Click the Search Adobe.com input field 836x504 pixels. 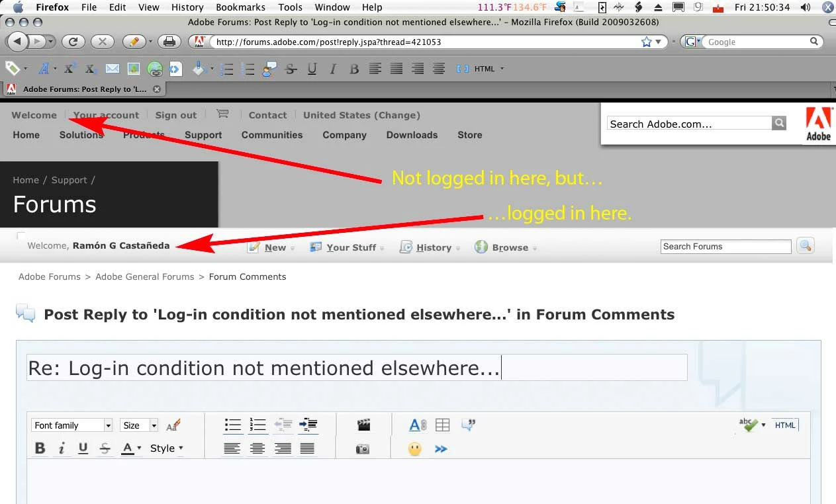(x=689, y=123)
